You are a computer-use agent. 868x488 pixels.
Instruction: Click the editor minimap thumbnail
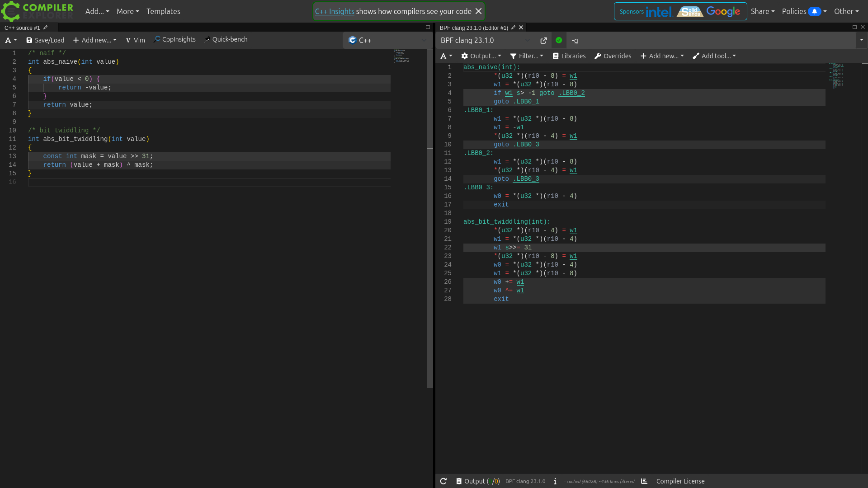click(401, 56)
